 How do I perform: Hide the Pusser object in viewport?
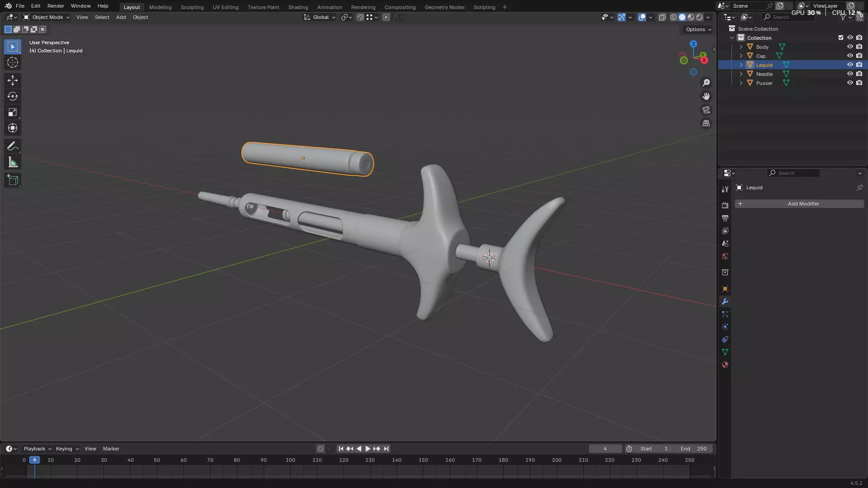(x=850, y=83)
